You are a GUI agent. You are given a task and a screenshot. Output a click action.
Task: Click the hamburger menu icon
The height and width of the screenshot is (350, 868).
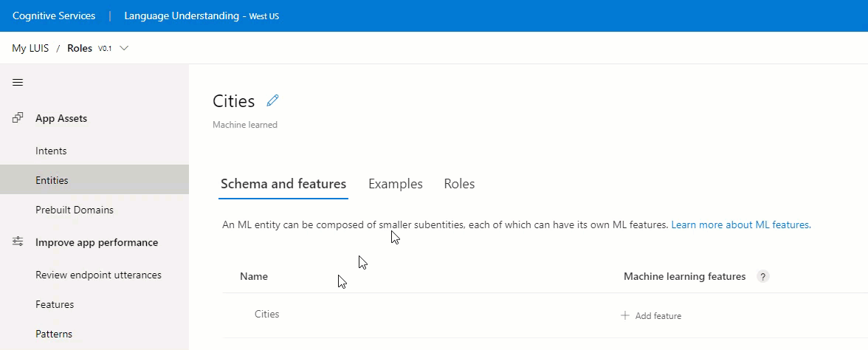pyautogui.click(x=18, y=82)
